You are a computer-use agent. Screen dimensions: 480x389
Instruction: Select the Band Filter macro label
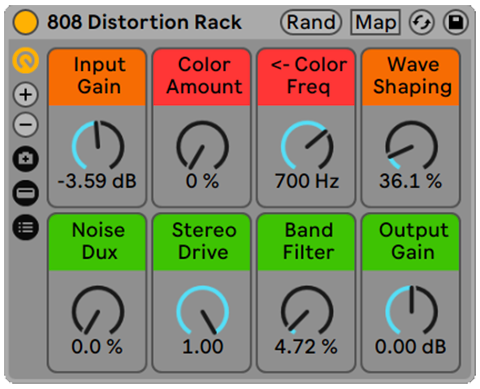[306, 242]
